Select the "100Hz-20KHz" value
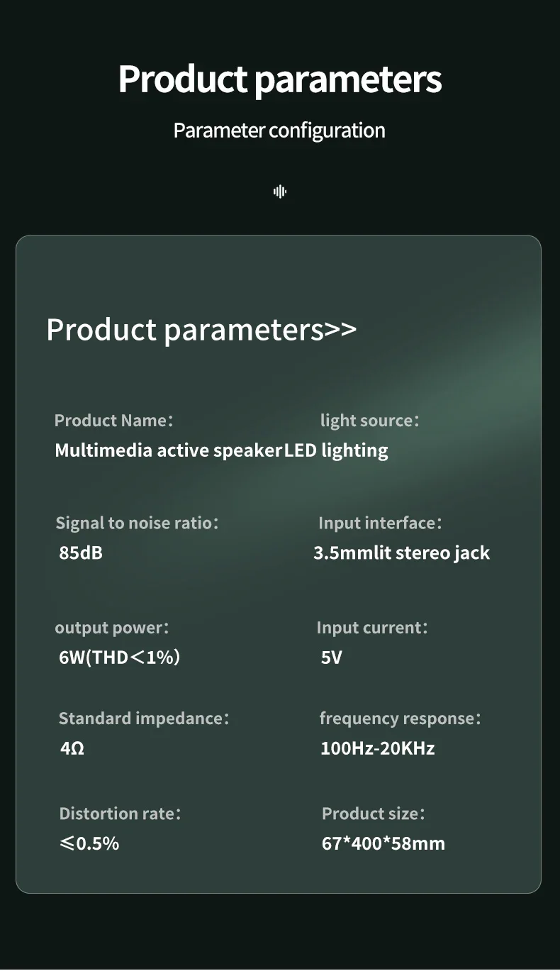This screenshot has height=971, width=560. click(x=377, y=748)
